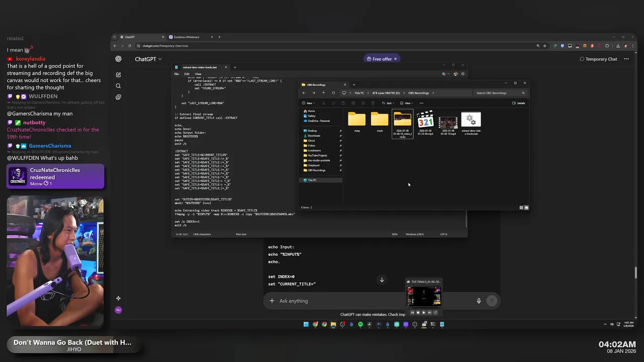Open the library icon in ChatGPT sidebar

point(118,97)
